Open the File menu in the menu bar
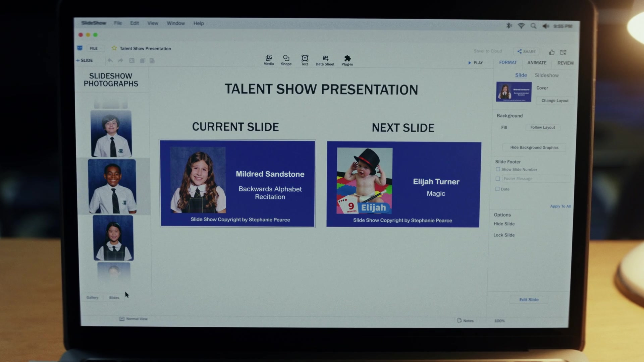 click(x=118, y=23)
